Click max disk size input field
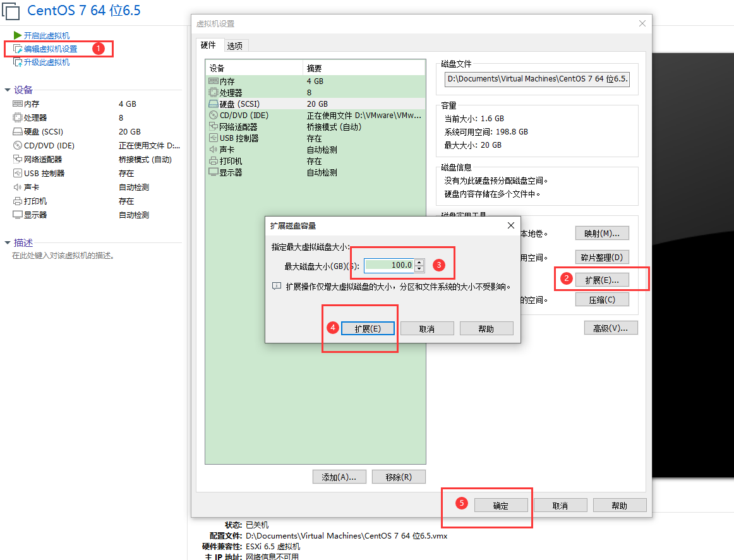The width and height of the screenshot is (734, 560). pyautogui.click(x=390, y=265)
